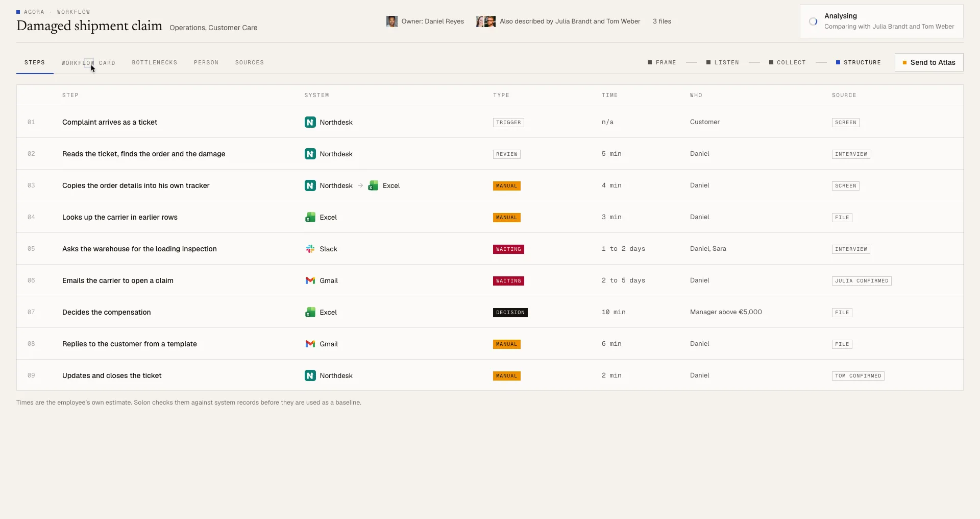This screenshot has width=980, height=519.
Task: Click WAITING tag on Emails the carrier row
Action: pos(508,281)
